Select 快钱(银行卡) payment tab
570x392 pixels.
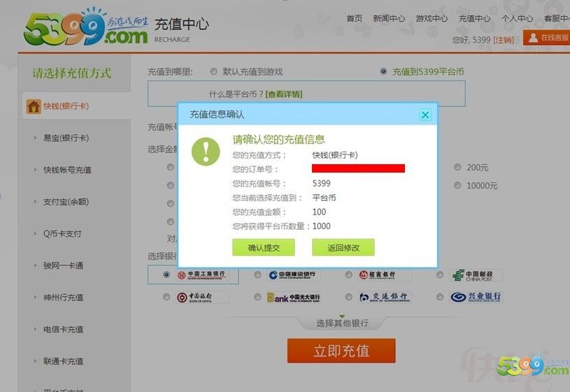(76, 106)
